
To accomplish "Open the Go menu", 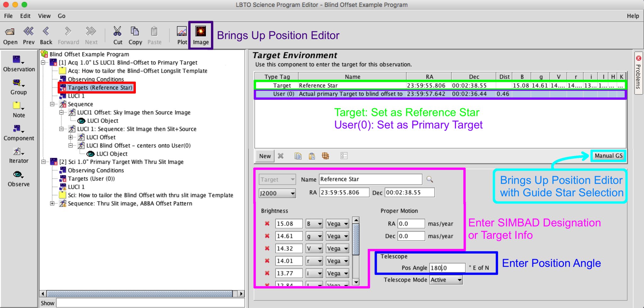I will click(x=62, y=16).
